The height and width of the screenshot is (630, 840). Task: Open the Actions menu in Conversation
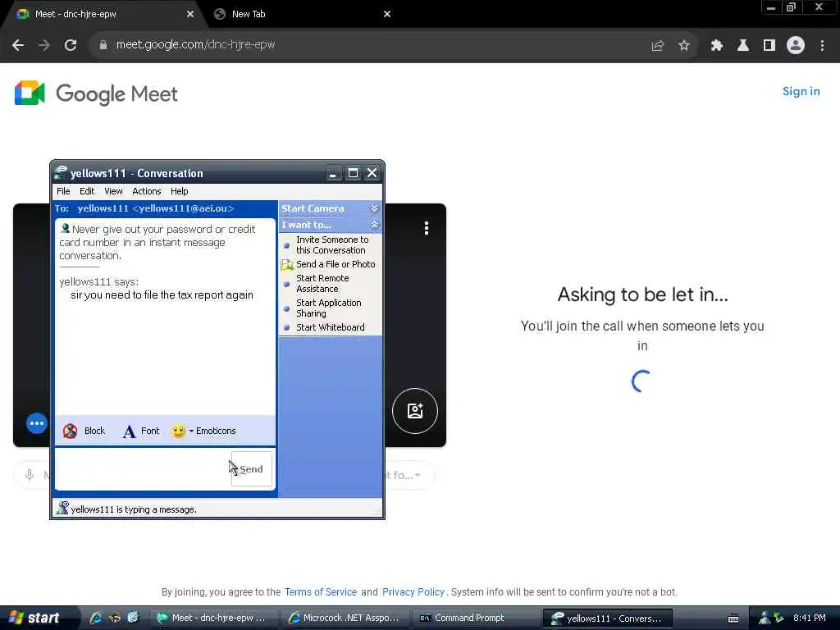146,191
